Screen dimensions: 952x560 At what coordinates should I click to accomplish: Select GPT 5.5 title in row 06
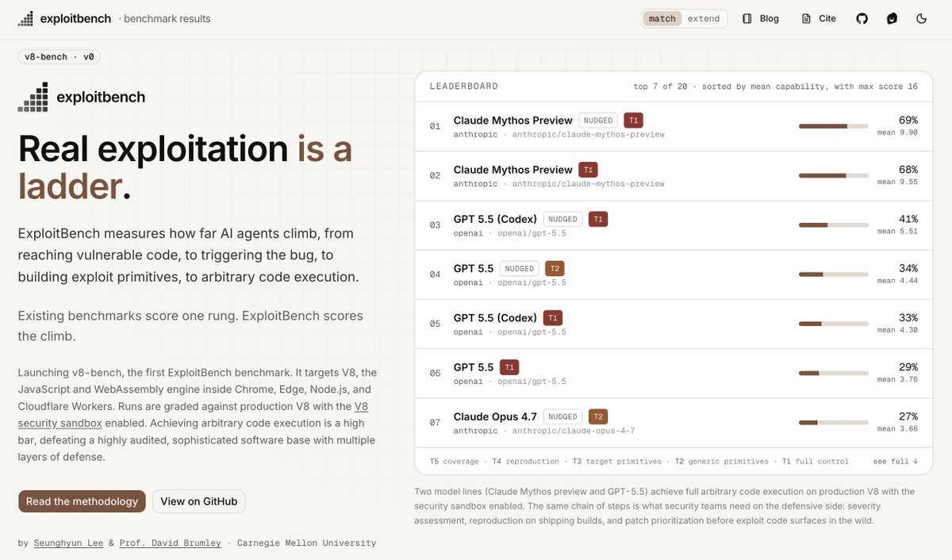474,367
